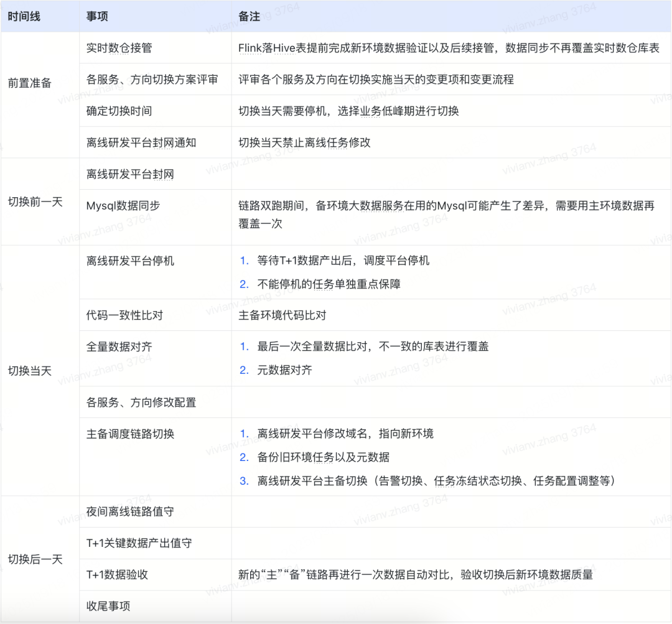Select the 全量数据对齐 item cell
This screenshot has height=624, width=672.
click(x=119, y=347)
